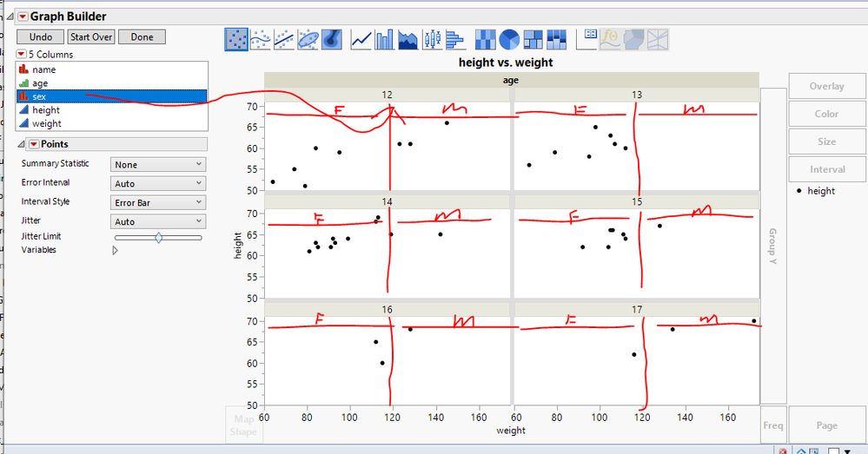Switch to the Pie chart icon
This screenshot has width=868, height=454.
[x=509, y=40]
